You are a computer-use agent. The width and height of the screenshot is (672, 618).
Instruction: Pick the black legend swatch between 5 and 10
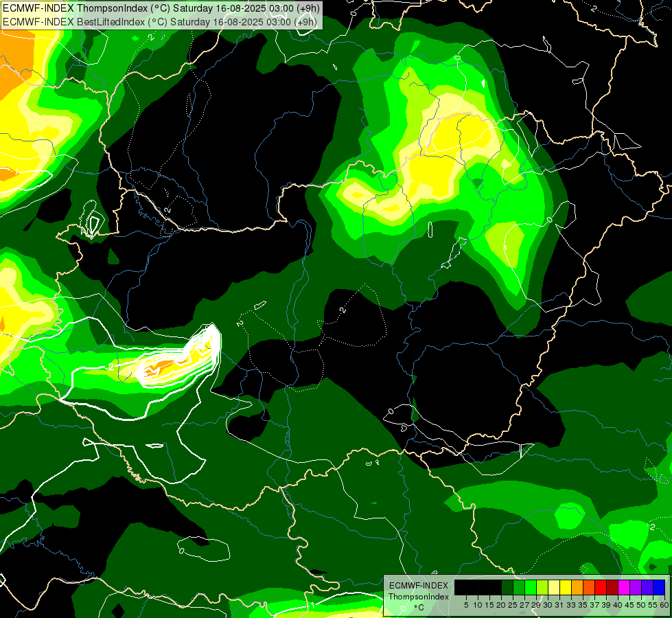pos(472,587)
